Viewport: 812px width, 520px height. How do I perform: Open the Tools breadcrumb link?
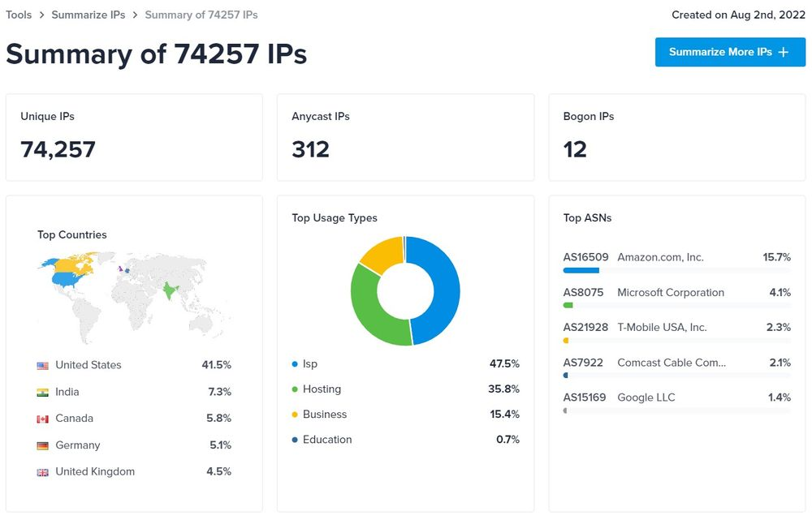pos(19,15)
